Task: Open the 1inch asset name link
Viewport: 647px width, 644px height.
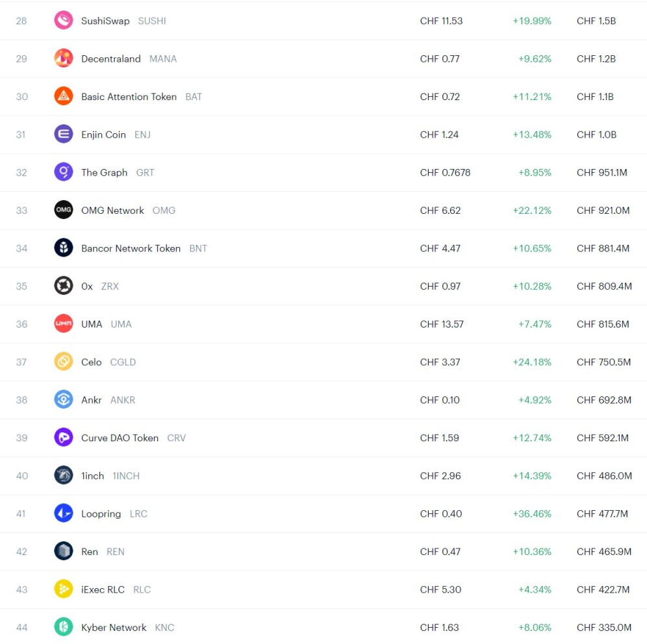Action: 92,476
